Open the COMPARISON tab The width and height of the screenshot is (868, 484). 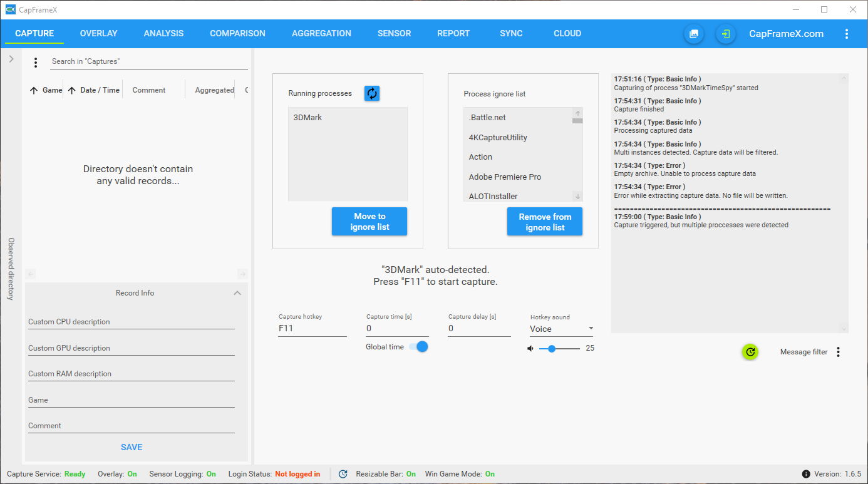[238, 34]
